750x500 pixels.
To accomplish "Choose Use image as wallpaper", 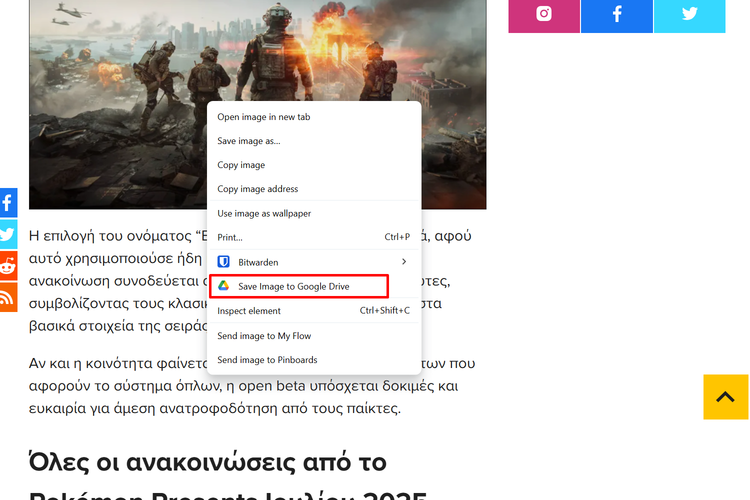I will [314, 213].
